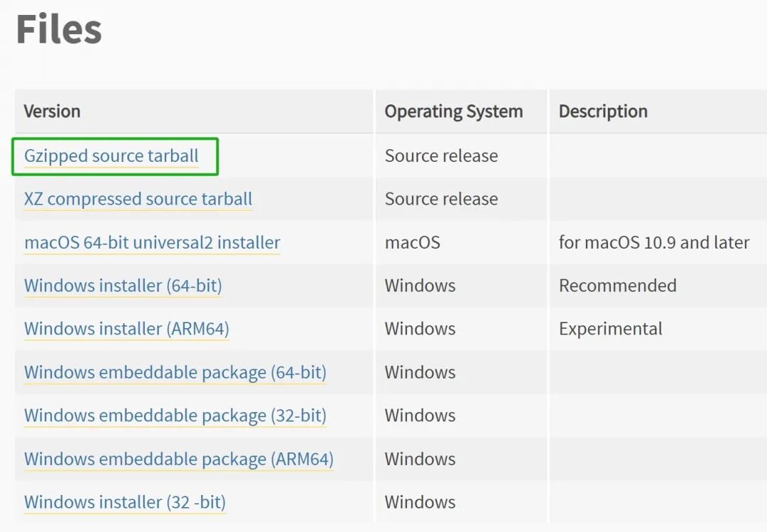Click the "Recommended" description cell

pyautogui.click(x=618, y=286)
